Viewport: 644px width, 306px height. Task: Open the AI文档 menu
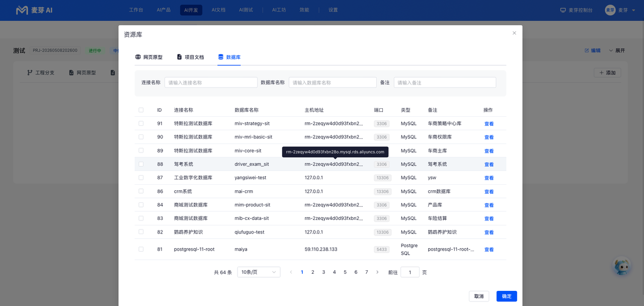pyautogui.click(x=218, y=10)
